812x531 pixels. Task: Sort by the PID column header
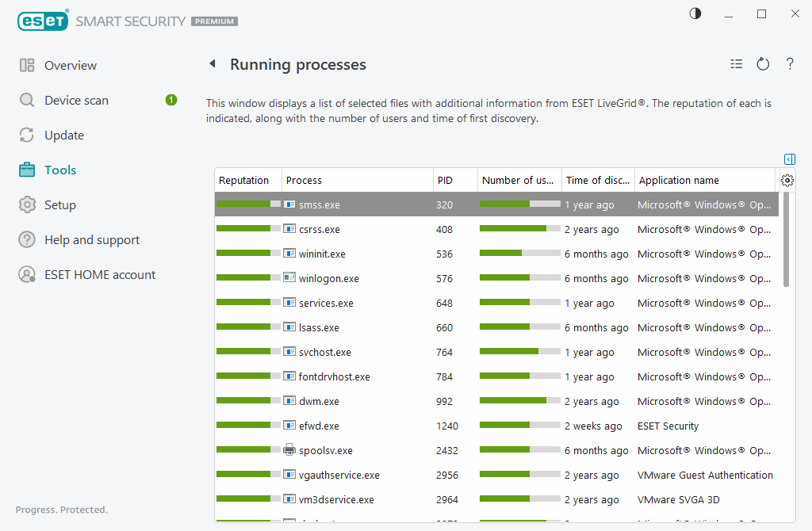point(455,180)
